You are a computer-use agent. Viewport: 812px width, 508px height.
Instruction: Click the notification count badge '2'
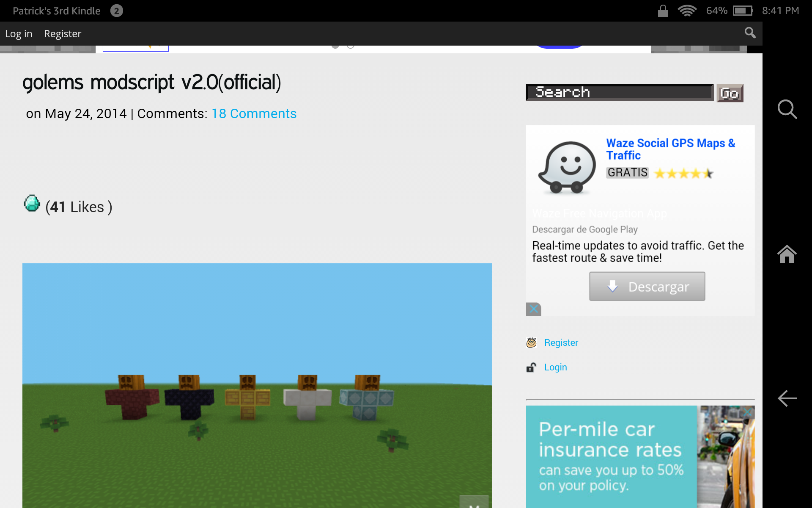click(x=117, y=11)
